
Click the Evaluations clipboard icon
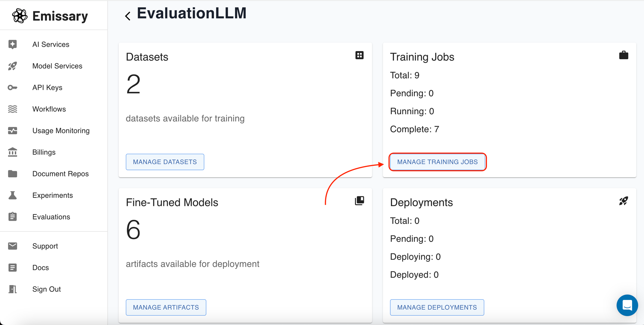point(13,217)
